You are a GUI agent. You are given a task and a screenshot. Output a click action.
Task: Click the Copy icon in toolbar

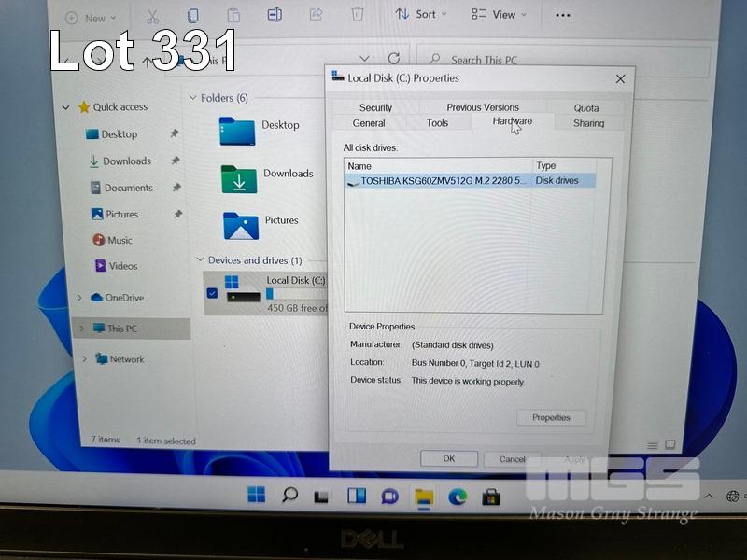click(x=193, y=16)
